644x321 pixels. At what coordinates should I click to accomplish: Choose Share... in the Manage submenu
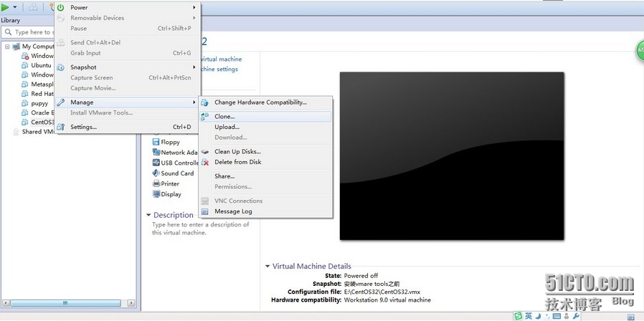coord(265,176)
